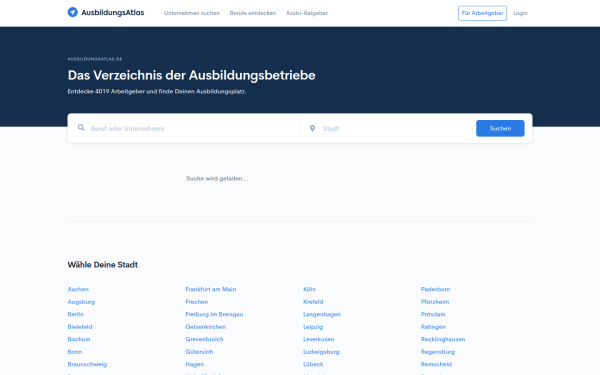Screen dimensions: 600x375
Task: Open the Ludwigsburg city link
Action: (x=321, y=352)
